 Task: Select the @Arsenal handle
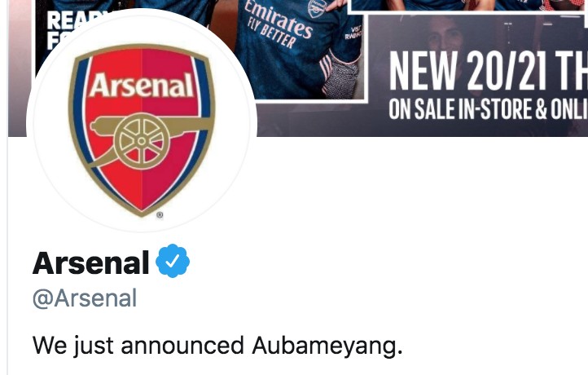click(x=84, y=298)
